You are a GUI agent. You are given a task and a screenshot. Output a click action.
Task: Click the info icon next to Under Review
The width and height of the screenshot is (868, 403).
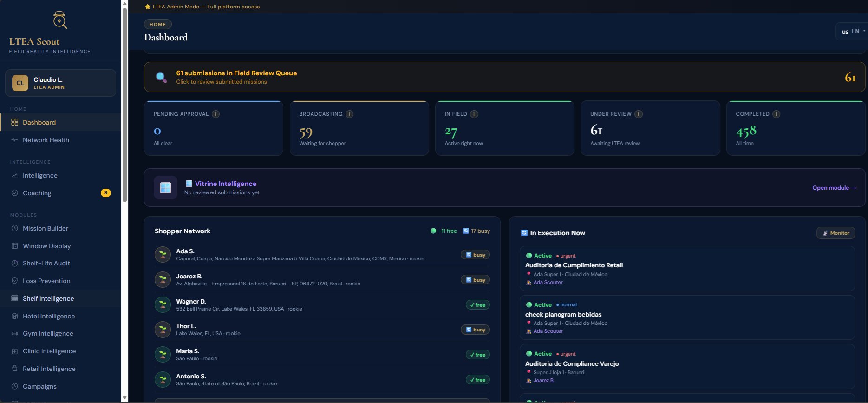[639, 114]
